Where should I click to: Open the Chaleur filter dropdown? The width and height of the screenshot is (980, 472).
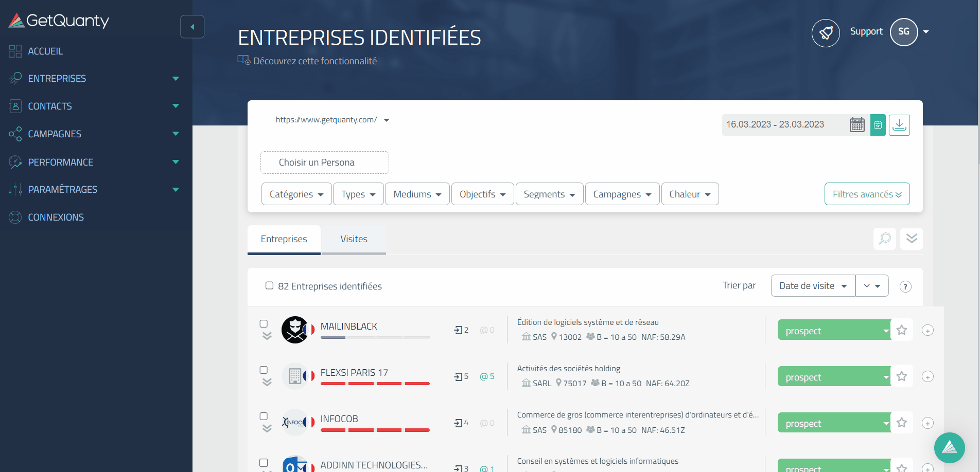[690, 194]
